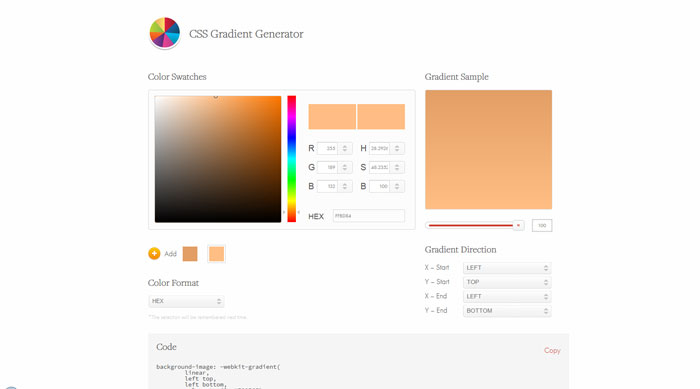The height and width of the screenshot is (389, 700).
Task: Select the lighter peach swatch chip
Action: pos(217,254)
